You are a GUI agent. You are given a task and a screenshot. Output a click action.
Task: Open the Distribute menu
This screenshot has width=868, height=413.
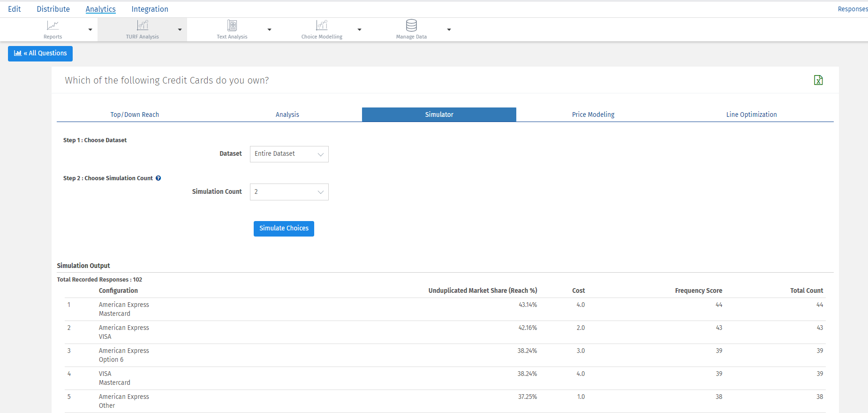pos(53,9)
